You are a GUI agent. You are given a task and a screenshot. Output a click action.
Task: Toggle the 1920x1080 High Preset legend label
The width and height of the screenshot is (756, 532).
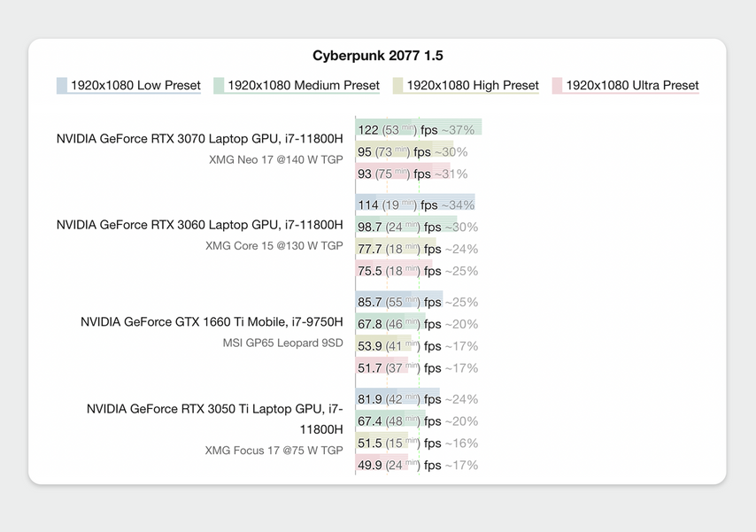(x=473, y=85)
